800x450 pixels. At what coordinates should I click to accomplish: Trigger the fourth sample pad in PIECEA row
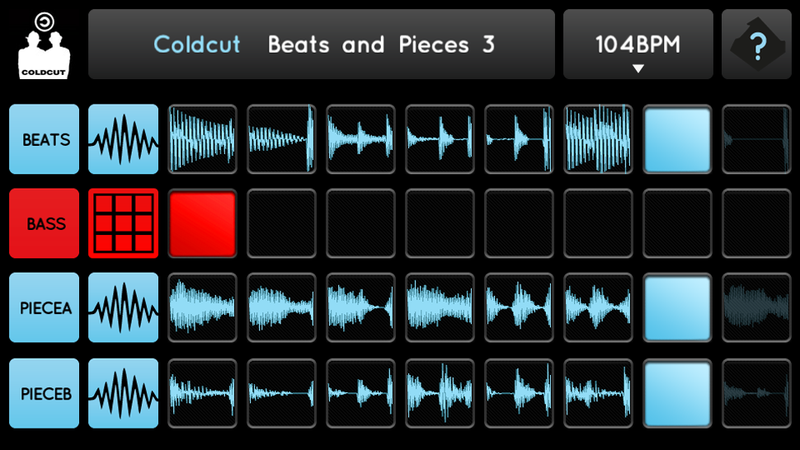(x=440, y=308)
